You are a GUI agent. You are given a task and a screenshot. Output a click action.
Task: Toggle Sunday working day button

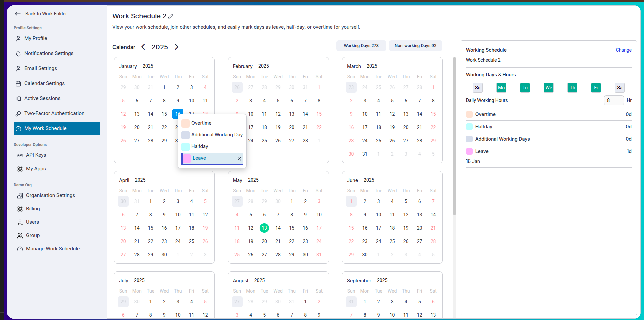click(478, 88)
